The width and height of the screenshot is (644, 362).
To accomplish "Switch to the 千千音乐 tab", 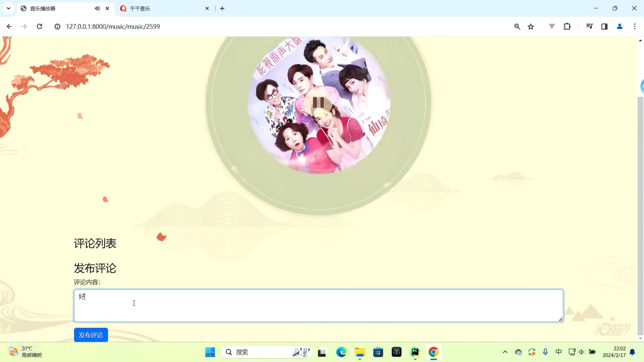I will pos(164,9).
